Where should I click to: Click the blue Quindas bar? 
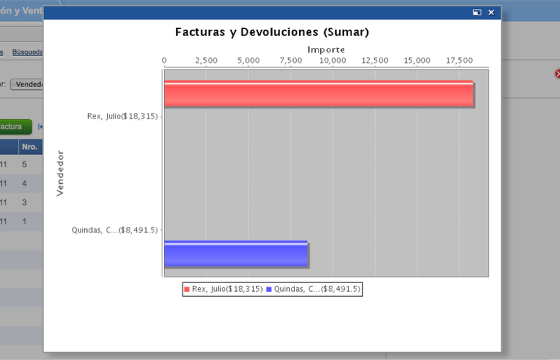[x=236, y=254]
